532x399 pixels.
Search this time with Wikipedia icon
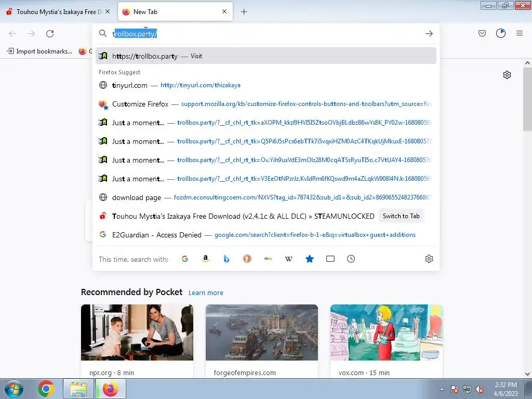click(x=289, y=259)
